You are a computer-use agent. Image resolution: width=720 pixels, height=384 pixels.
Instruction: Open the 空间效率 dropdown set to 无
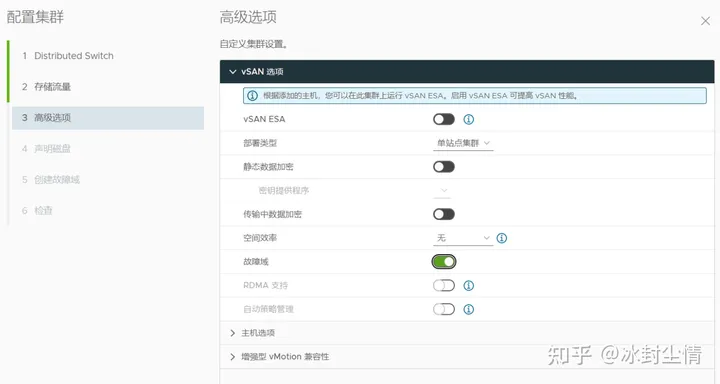[463, 238]
